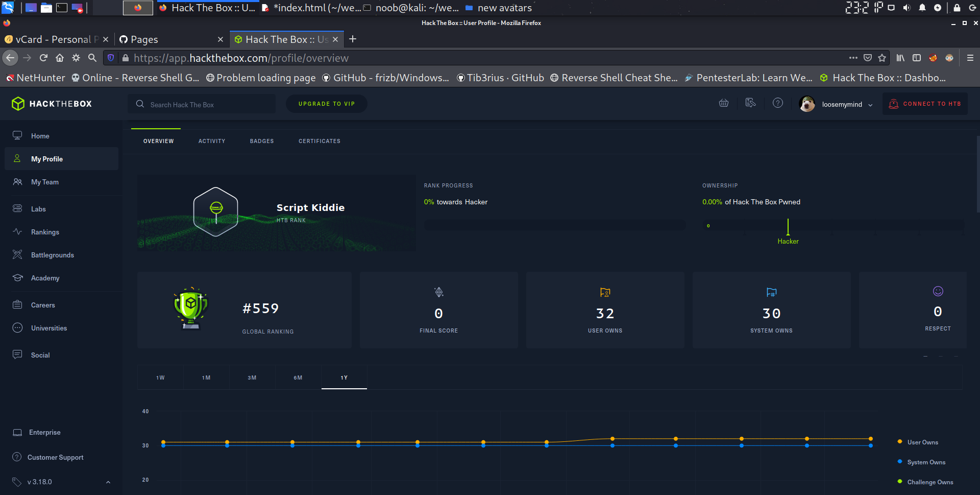Open Reverse Shell Cheat Sheet bookmark
Screen dimensions: 980x495
coord(614,78)
